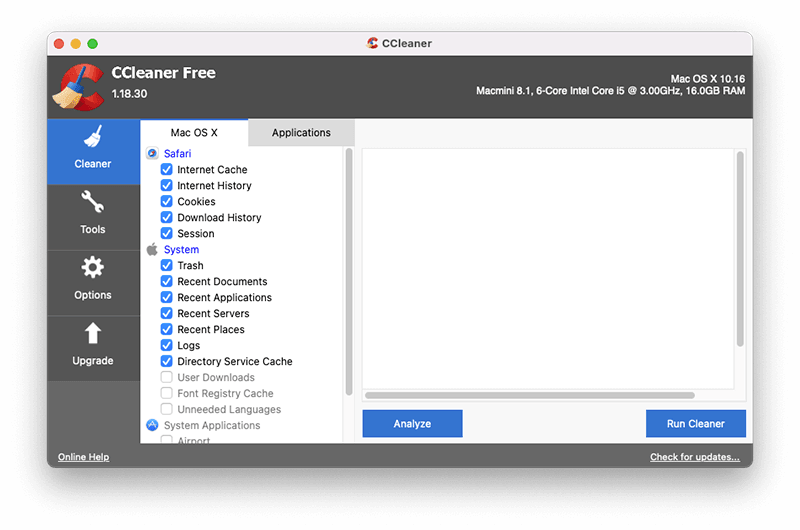Click inside the empty results pane
This screenshot has width=800, height=530.
[548, 269]
